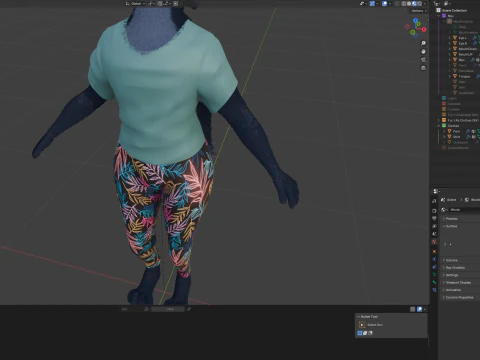This screenshot has width=480, height=360.
Task: Click the pan hand viewport icon
Action: tap(423, 51)
